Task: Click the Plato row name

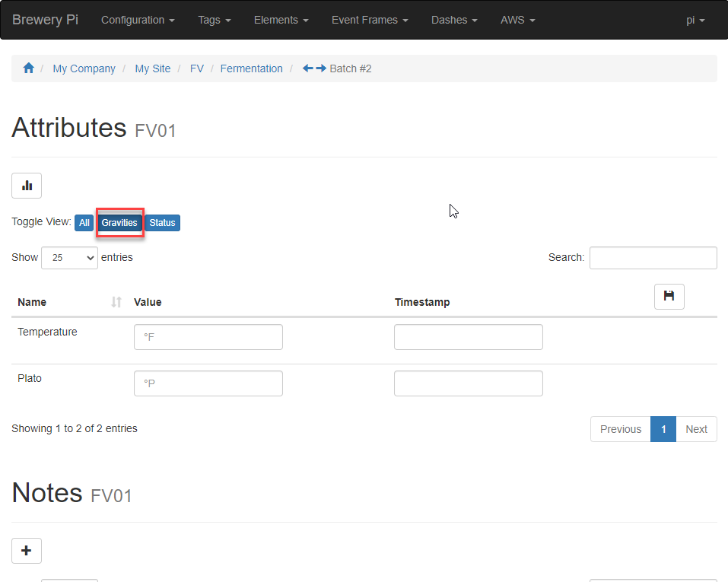Action: click(30, 379)
